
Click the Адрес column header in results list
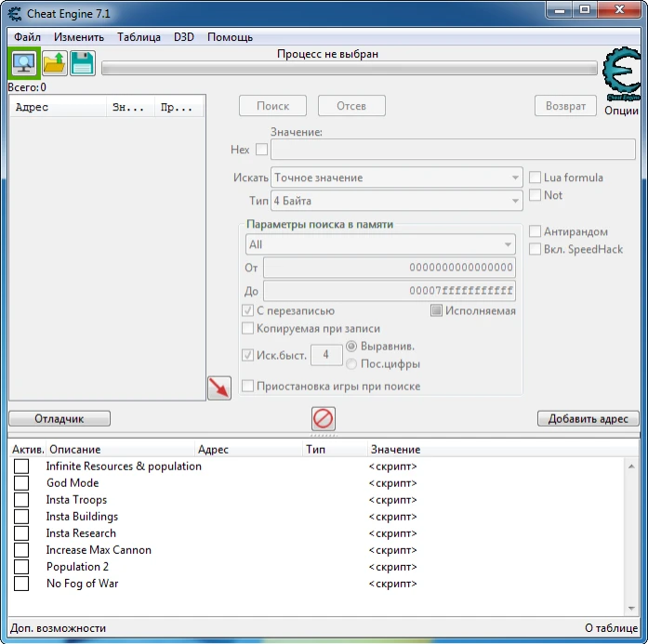tap(58, 108)
